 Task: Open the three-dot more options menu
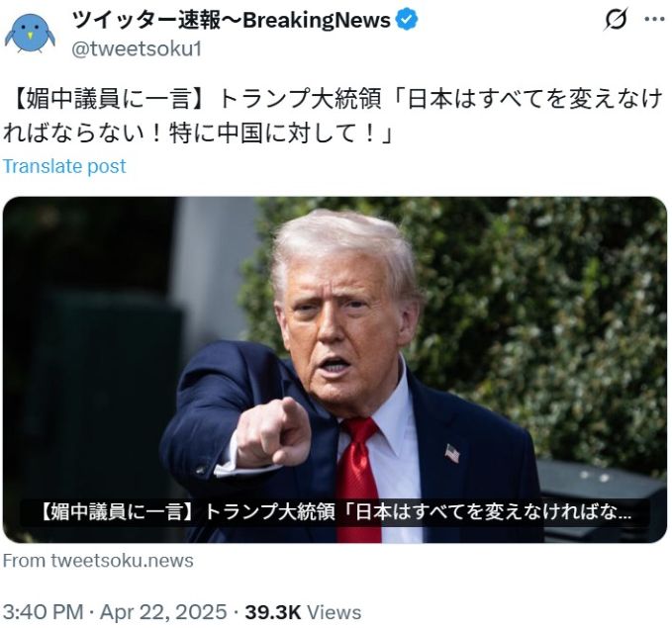(654, 19)
